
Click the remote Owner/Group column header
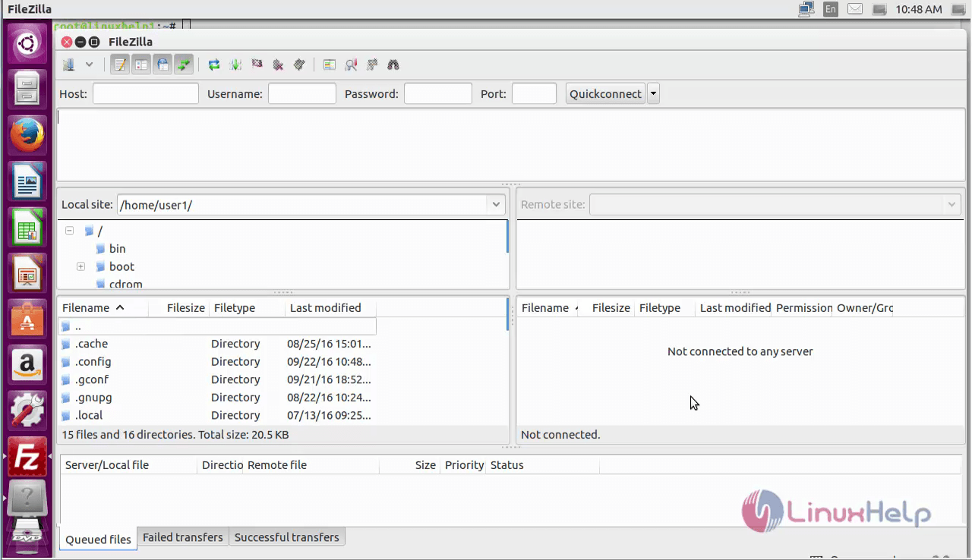864,308
